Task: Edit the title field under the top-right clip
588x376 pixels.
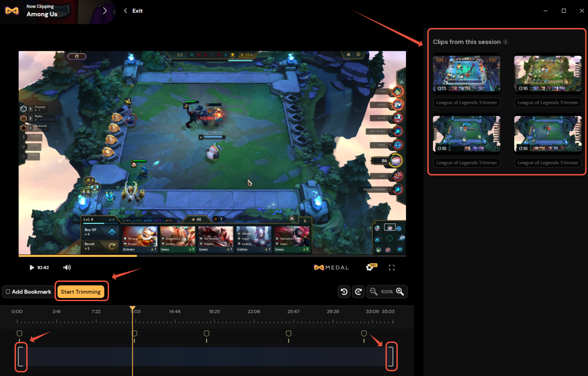Action: [x=548, y=102]
